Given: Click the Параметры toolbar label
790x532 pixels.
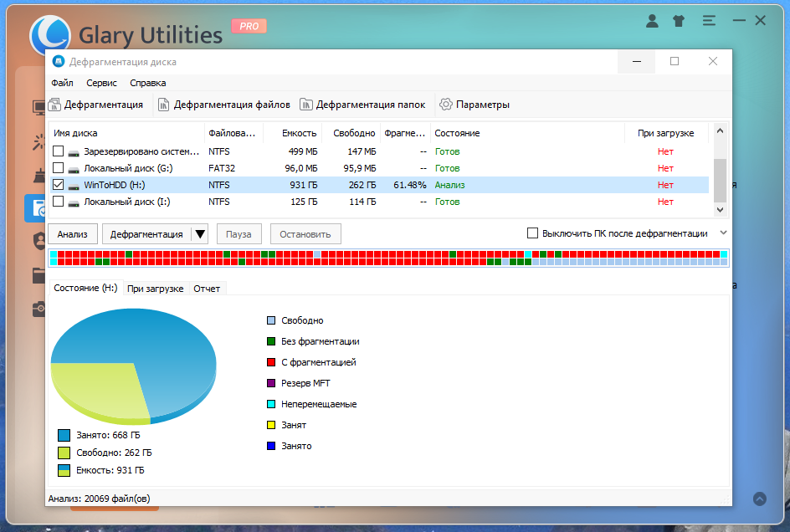Looking at the screenshot, I should (482, 105).
